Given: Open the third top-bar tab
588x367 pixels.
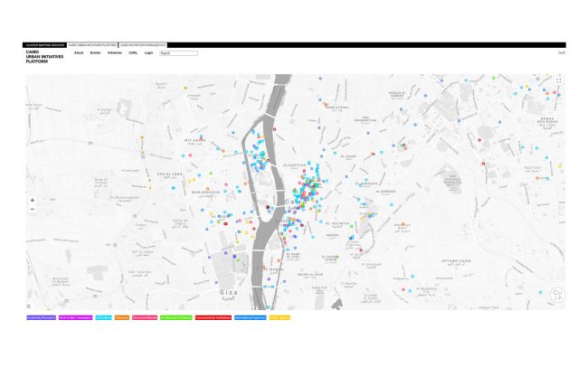Looking at the screenshot, I should (141, 44).
